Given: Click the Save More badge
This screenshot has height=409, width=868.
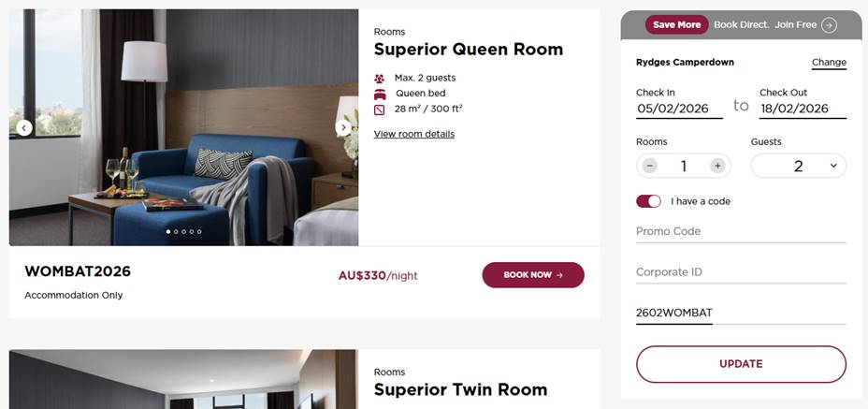Looking at the screenshot, I should coord(676,25).
